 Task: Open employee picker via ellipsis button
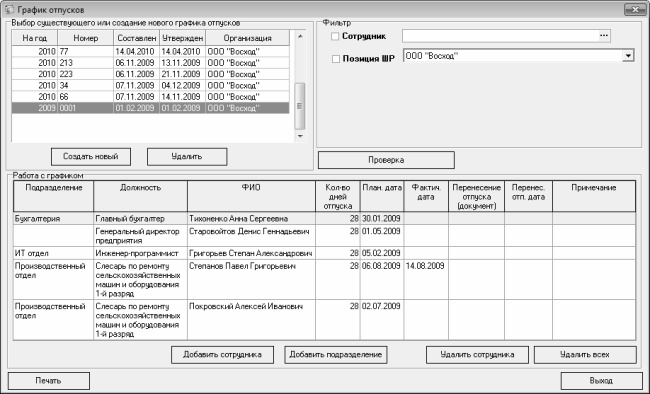pos(604,36)
